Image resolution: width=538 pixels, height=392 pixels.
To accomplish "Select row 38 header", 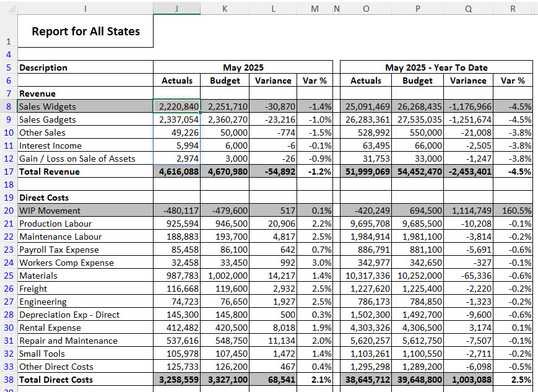I will click(9, 380).
